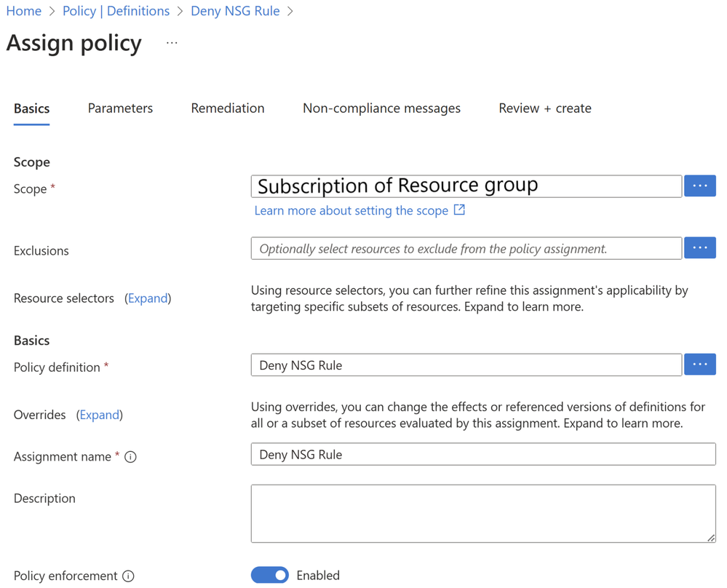
Task: Go to the Review + create tab
Action: [x=545, y=108]
